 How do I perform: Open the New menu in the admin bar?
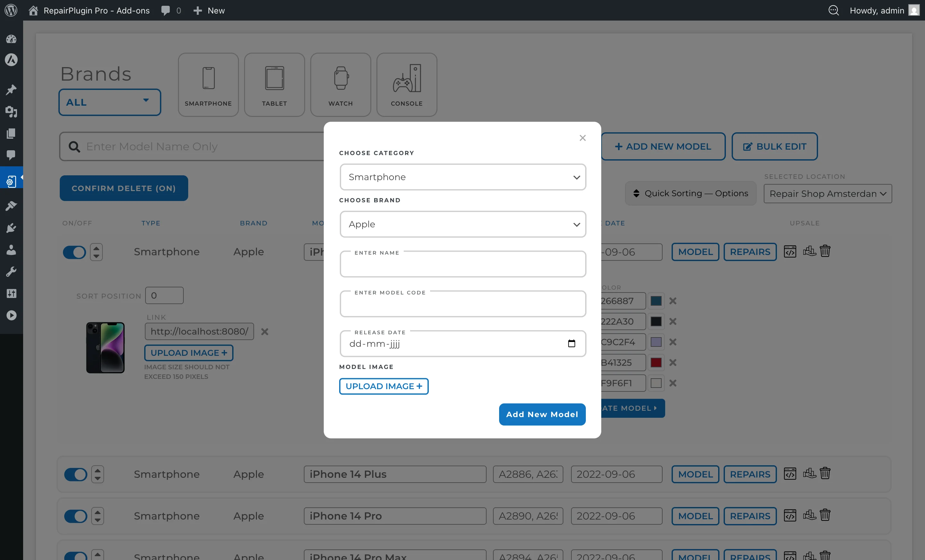point(209,10)
